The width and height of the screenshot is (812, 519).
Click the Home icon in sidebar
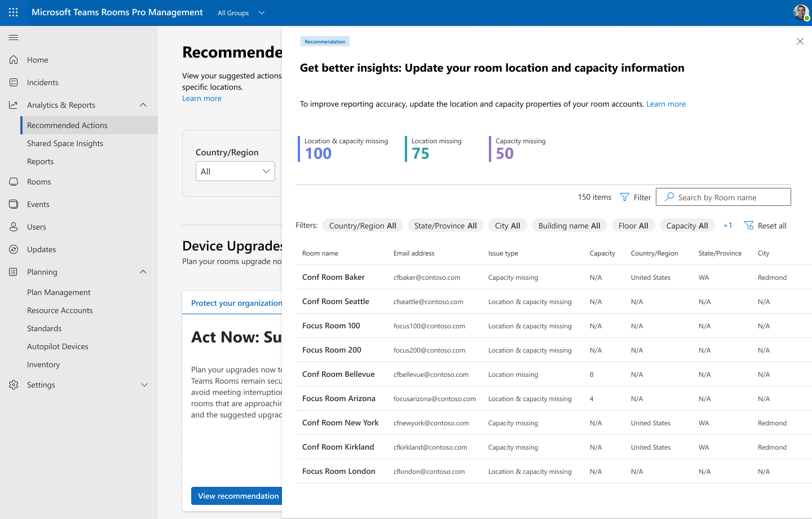coord(14,60)
